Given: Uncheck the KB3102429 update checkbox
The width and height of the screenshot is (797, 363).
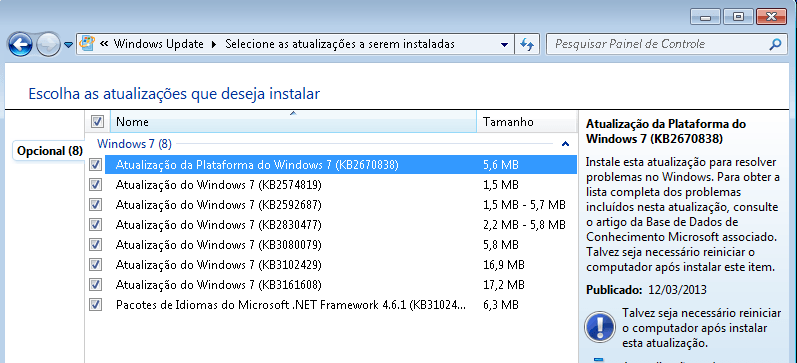Looking at the screenshot, I should tap(95, 264).
